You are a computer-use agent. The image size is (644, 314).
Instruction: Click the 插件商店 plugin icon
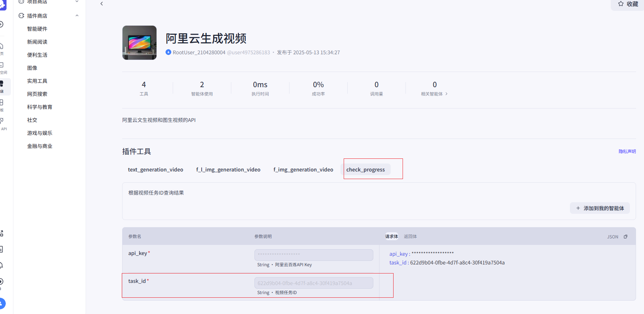pyautogui.click(x=21, y=16)
